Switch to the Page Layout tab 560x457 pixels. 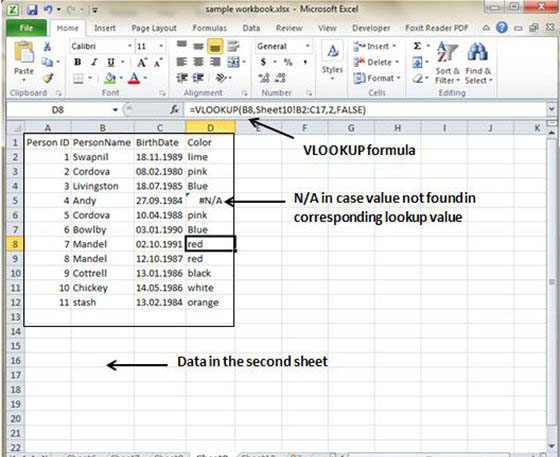tap(154, 28)
